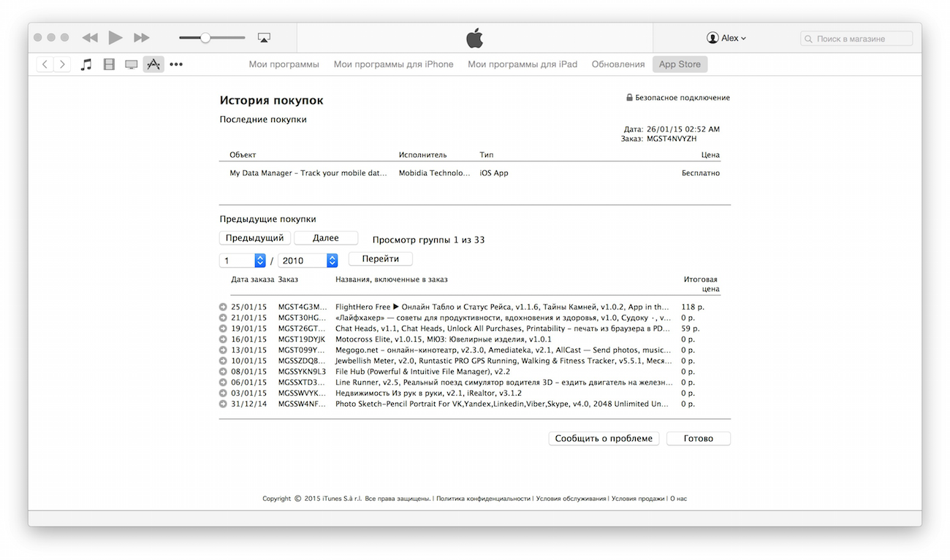Open the month dropdown showing 1
The height and width of the screenshot is (560, 950).
pos(243,261)
